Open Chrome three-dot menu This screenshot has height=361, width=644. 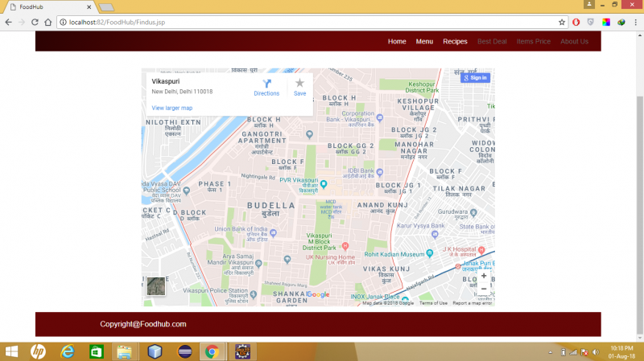pyautogui.click(x=636, y=23)
